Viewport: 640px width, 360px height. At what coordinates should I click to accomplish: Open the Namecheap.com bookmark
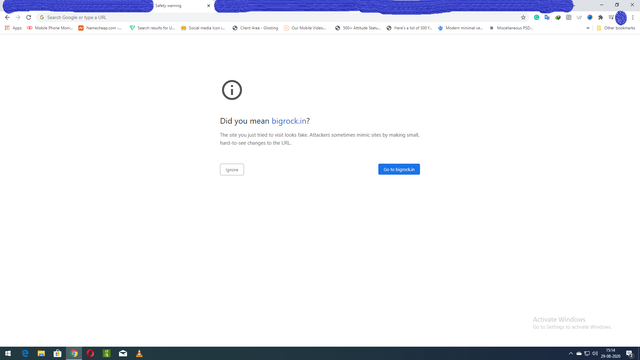[x=100, y=28]
